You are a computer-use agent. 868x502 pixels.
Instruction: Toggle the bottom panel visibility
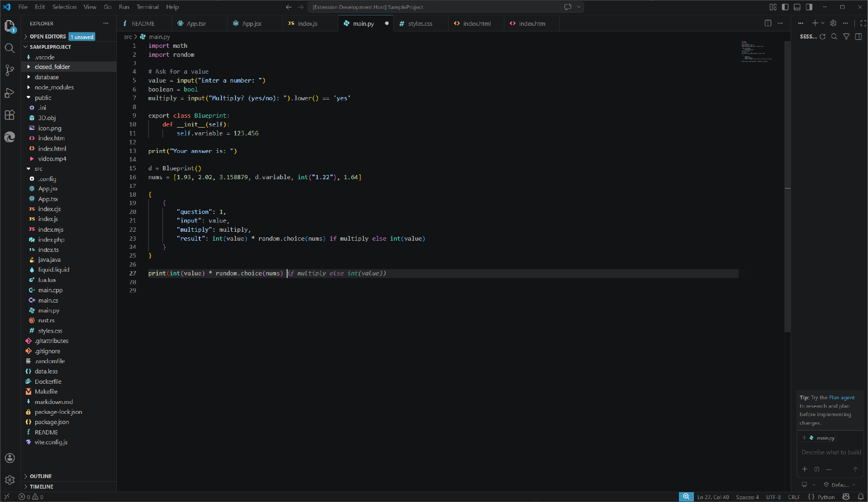tap(797, 7)
